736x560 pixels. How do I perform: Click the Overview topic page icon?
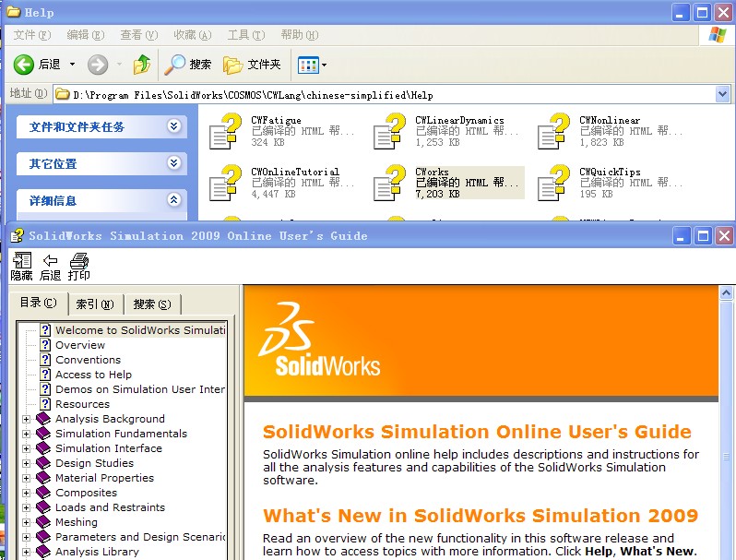pyautogui.click(x=45, y=345)
